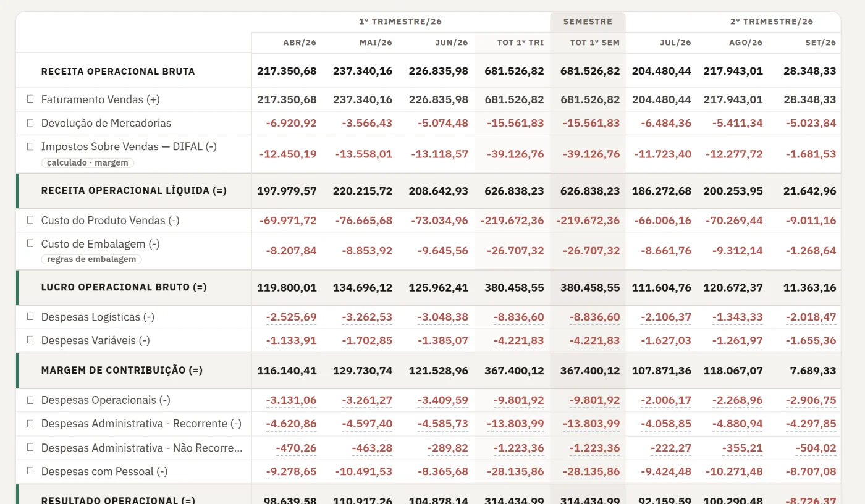Tick the Faturamento Vendas row checkbox
The height and width of the screenshot is (504, 865).
point(30,99)
